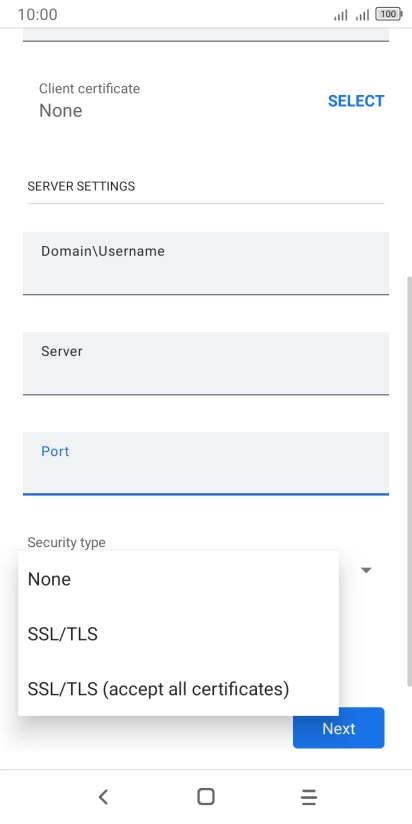Tap the second signal strength icon
Viewport: 412px width, 824px height.
tap(362, 15)
